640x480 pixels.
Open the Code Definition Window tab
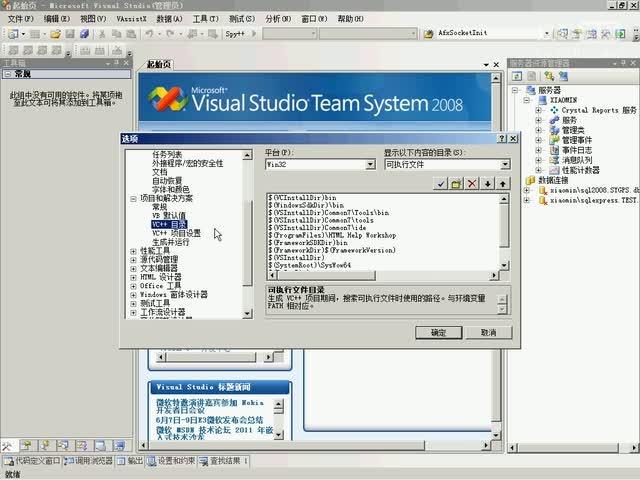[x=33, y=461]
